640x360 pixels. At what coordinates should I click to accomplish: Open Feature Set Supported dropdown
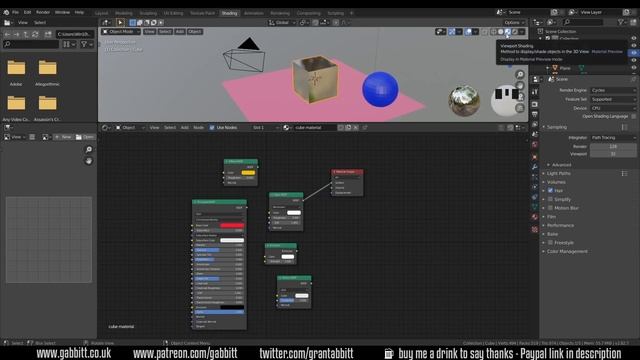[x=613, y=99]
